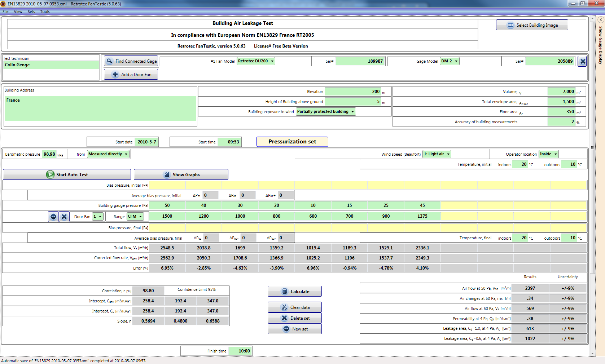
Task: Open the File menu
Action: tap(5, 12)
